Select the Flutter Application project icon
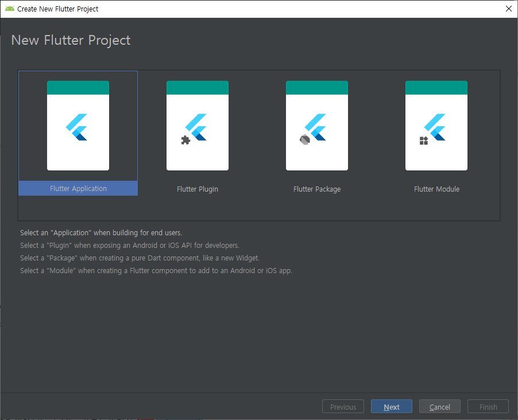The image size is (518, 420). (78, 126)
